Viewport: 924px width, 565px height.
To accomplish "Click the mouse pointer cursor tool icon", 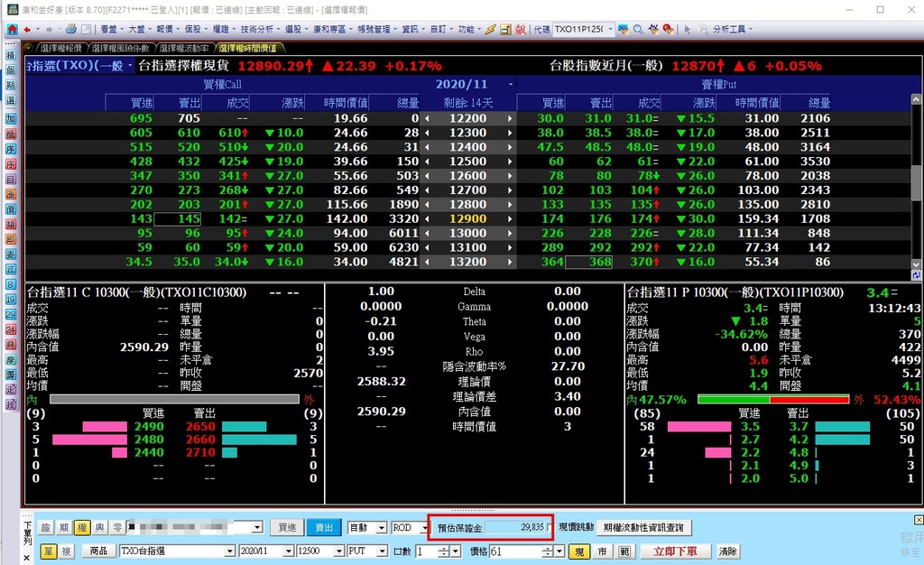I will 687,29.
